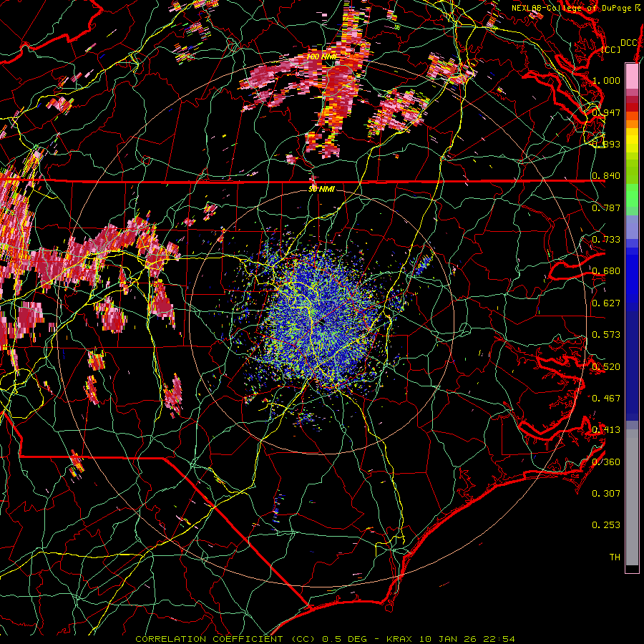Click the 0.307 scale value
This screenshot has height=644, width=644.
click(606, 493)
